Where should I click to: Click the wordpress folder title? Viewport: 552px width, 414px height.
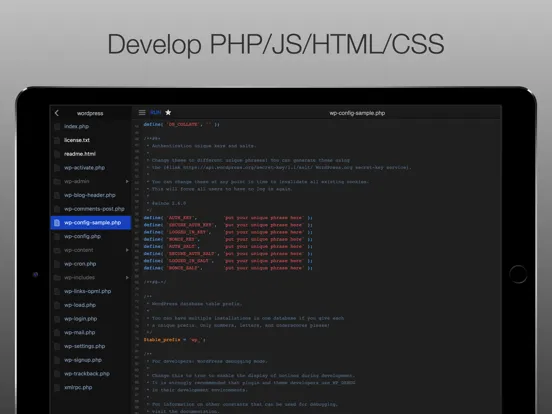point(90,113)
